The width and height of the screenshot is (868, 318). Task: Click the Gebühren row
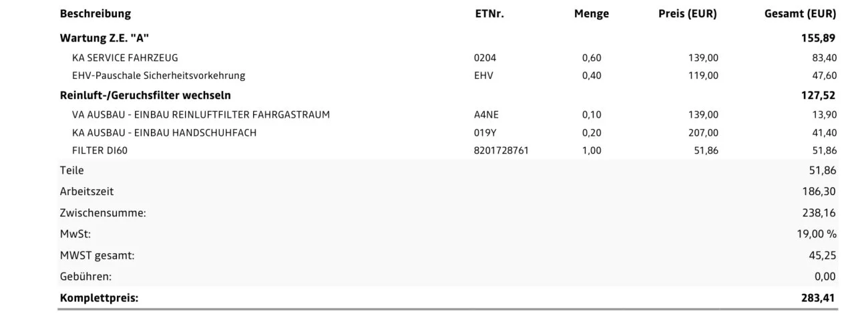pos(448,276)
